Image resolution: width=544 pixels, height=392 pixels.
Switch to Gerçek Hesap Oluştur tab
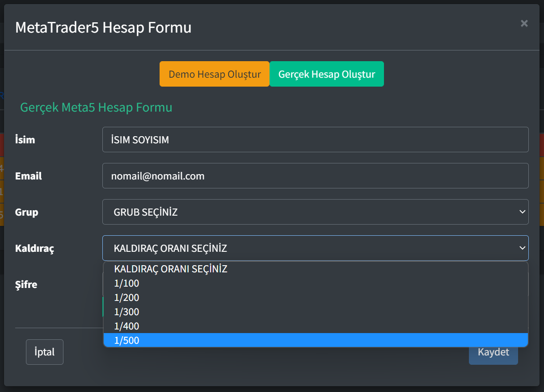tap(327, 74)
